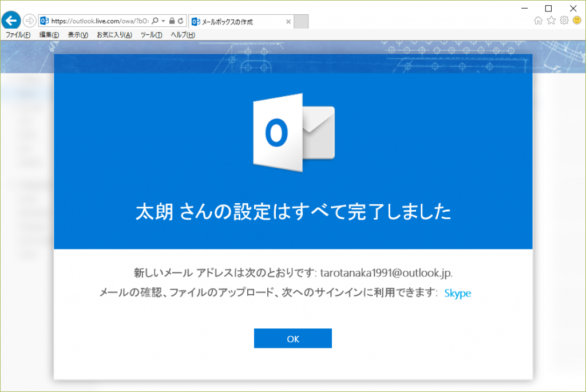Open the ファイル(F) menu
The height and width of the screenshot is (392, 586).
[x=18, y=35]
